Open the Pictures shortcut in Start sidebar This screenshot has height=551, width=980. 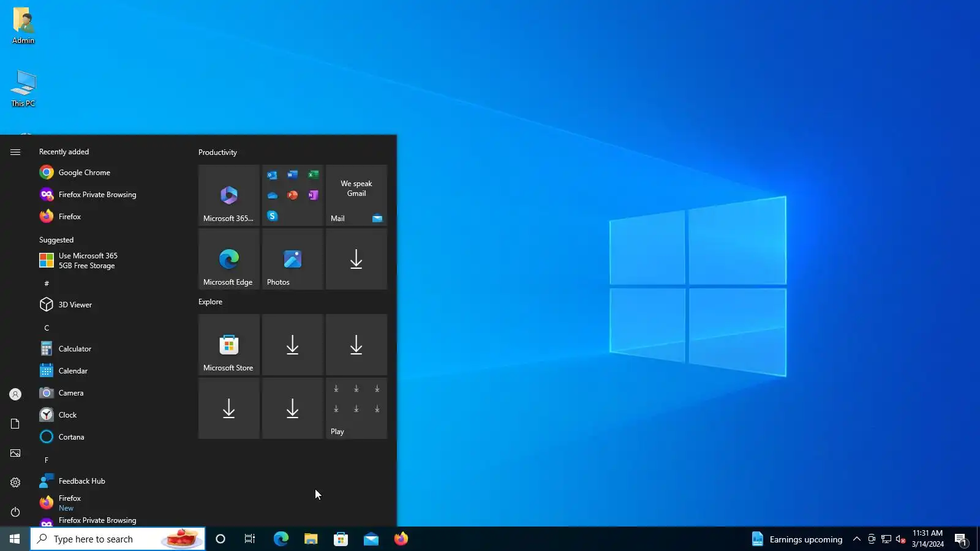[15, 453]
